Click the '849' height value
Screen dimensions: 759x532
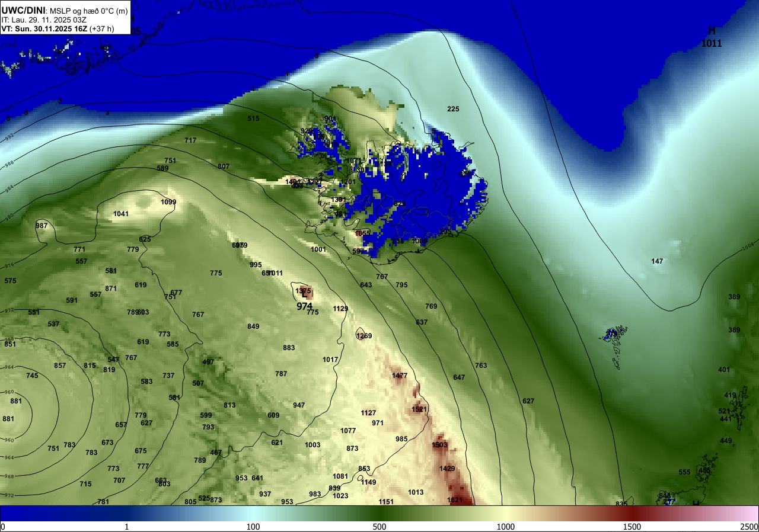coord(253,326)
